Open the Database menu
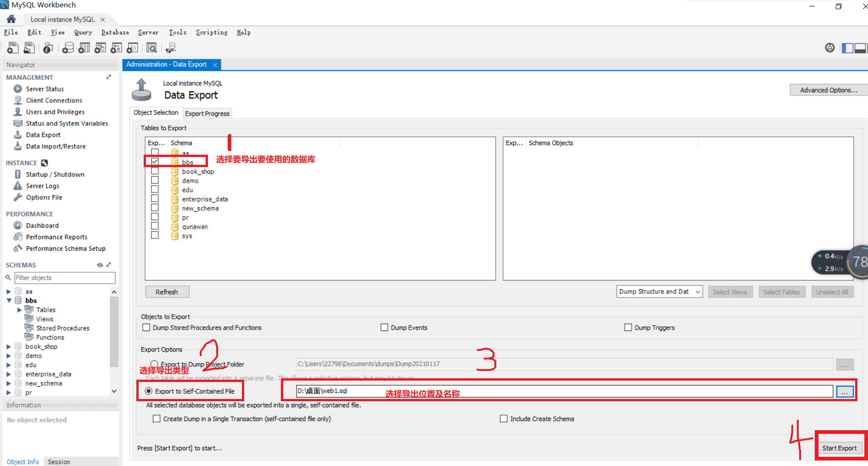Image resolution: width=868 pixels, height=466 pixels. coord(115,32)
